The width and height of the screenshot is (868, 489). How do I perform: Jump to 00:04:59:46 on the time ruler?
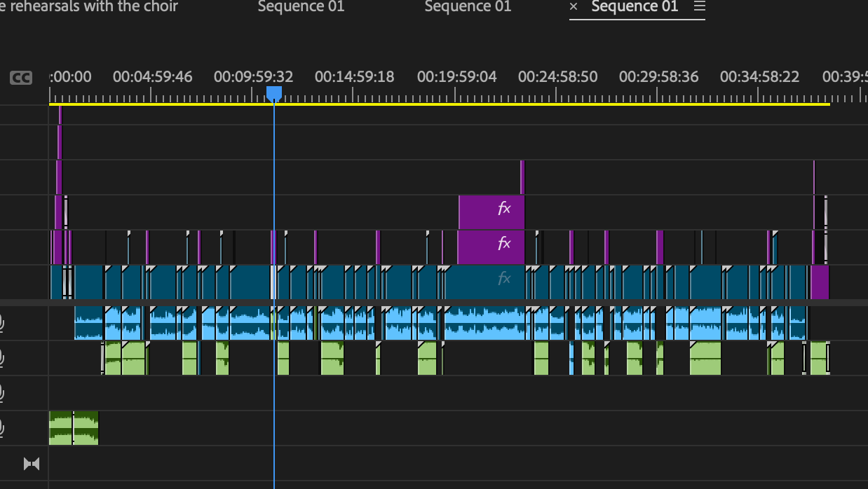(x=152, y=77)
